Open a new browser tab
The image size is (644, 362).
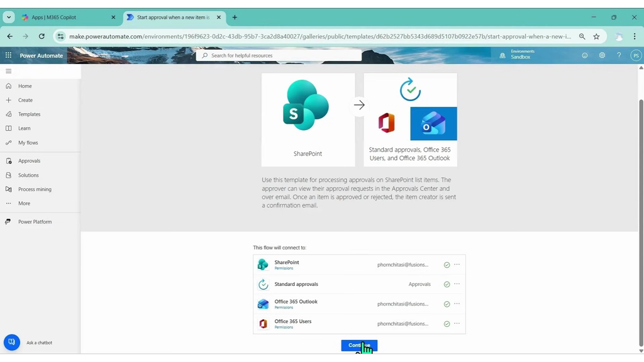tap(235, 17)
